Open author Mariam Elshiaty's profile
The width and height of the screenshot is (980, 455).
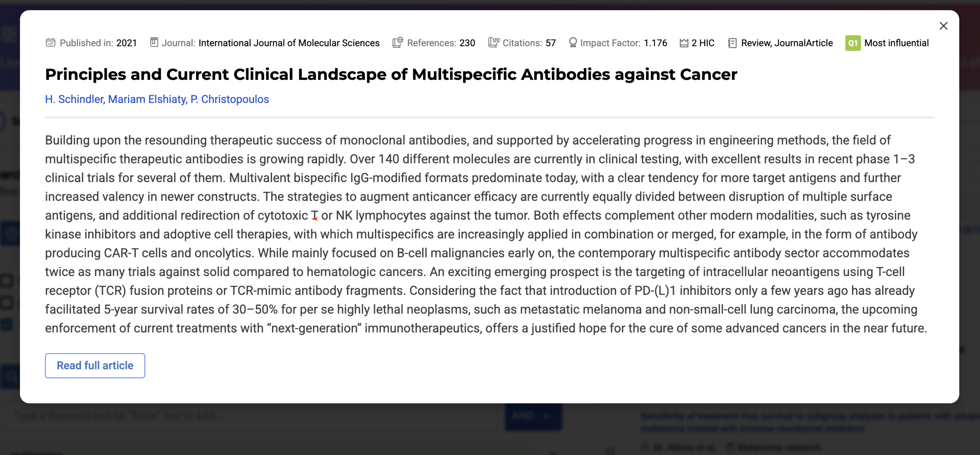147,99
